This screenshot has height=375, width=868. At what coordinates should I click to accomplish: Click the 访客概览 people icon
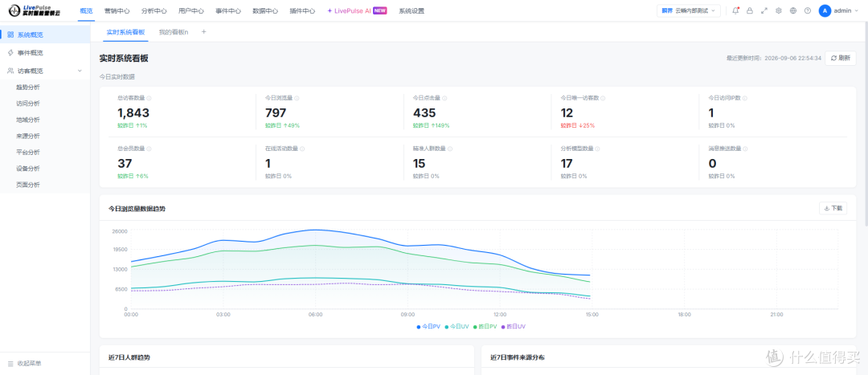10,71
